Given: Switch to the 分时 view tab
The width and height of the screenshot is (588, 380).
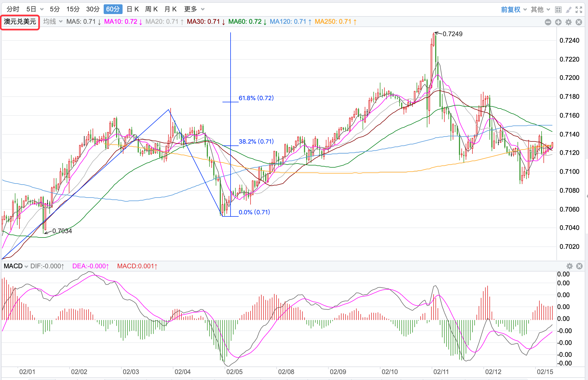Looking at the screenshot, I should click(13, 9).
